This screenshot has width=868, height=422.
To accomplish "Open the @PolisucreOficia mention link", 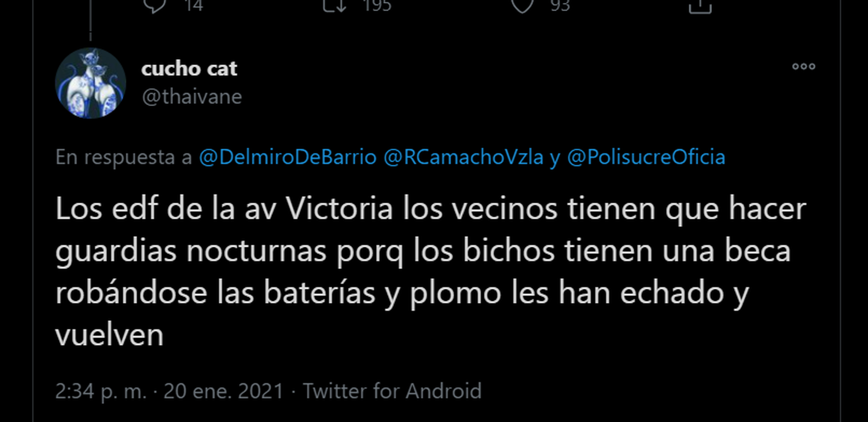I will [x=646, y=157].
